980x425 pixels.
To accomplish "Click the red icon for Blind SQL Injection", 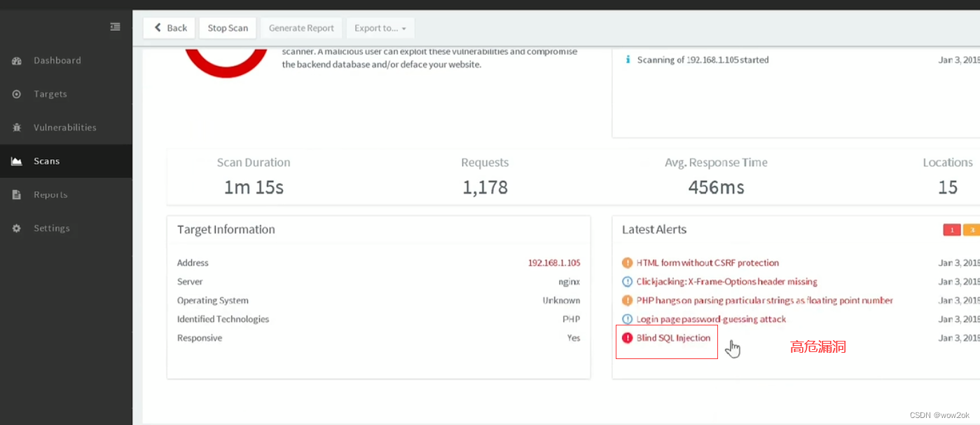I will [x=628, y=338].
